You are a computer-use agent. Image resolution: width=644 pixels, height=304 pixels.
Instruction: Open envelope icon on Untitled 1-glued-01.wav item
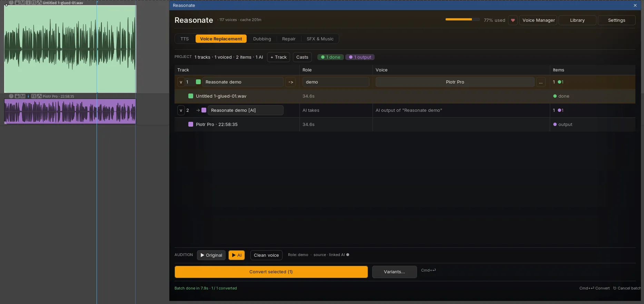(39, 2)
